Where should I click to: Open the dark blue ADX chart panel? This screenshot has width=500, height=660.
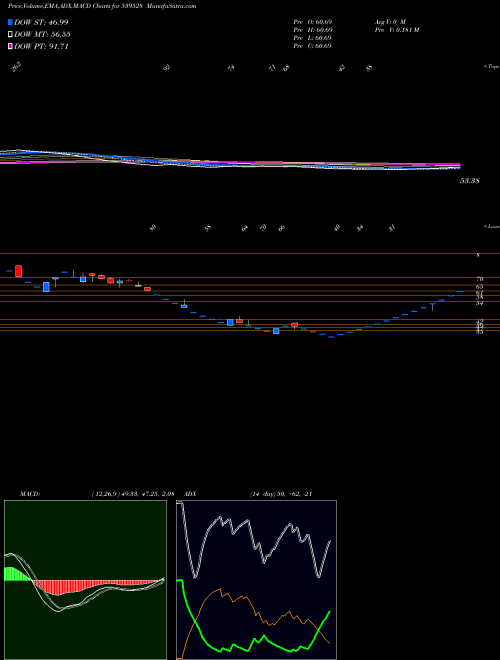256,580
